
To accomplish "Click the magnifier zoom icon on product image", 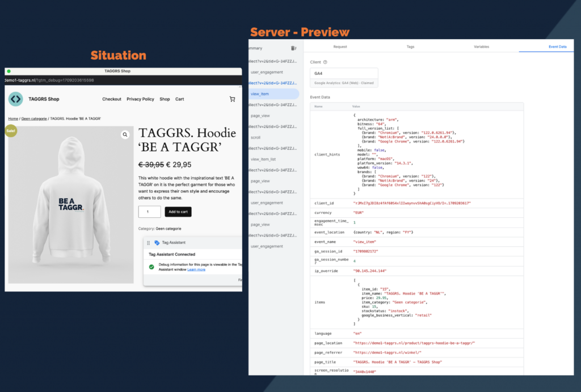I will coord(125,134).
